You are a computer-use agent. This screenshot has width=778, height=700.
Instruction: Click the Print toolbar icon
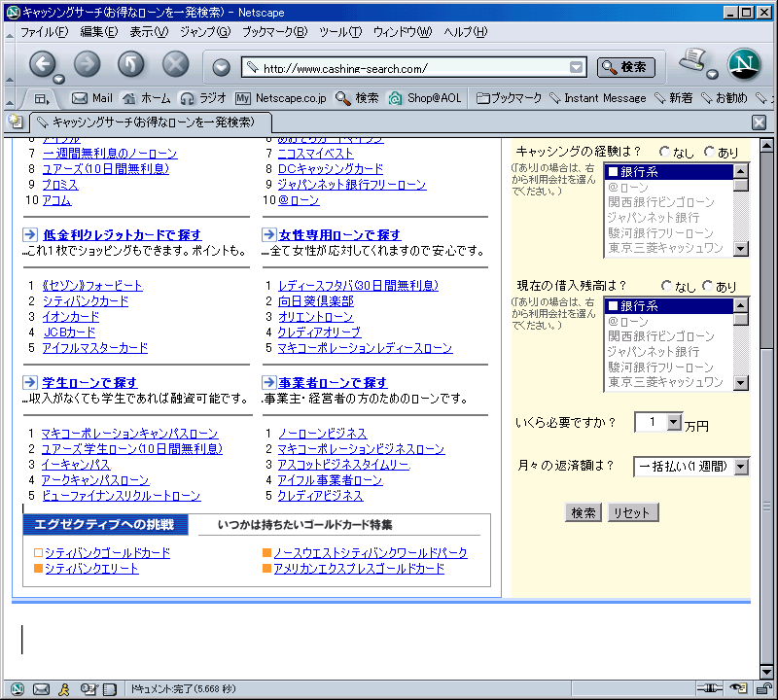pos(693,60)
